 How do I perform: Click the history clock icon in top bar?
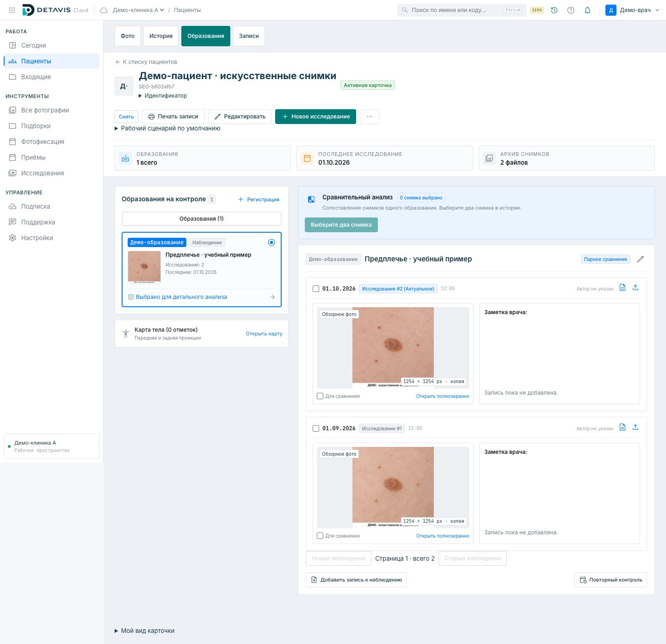(554, 10)
